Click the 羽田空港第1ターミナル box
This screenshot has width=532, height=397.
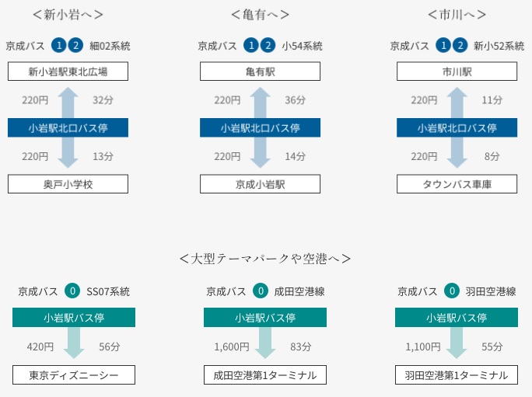457,375
